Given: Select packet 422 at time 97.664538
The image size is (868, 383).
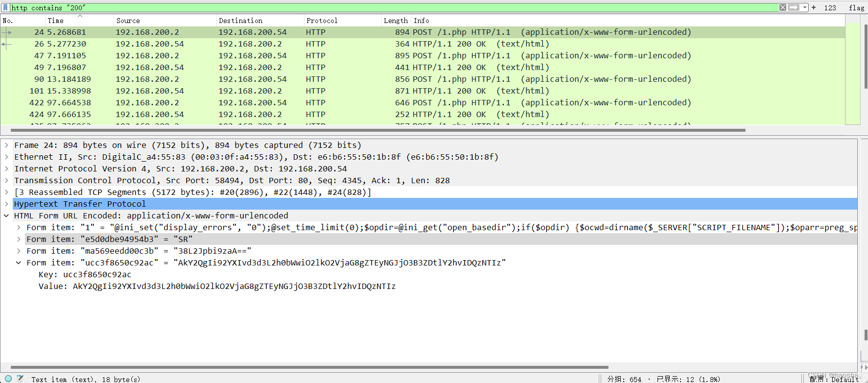Looking at the screenshot, I should point(423,103).
